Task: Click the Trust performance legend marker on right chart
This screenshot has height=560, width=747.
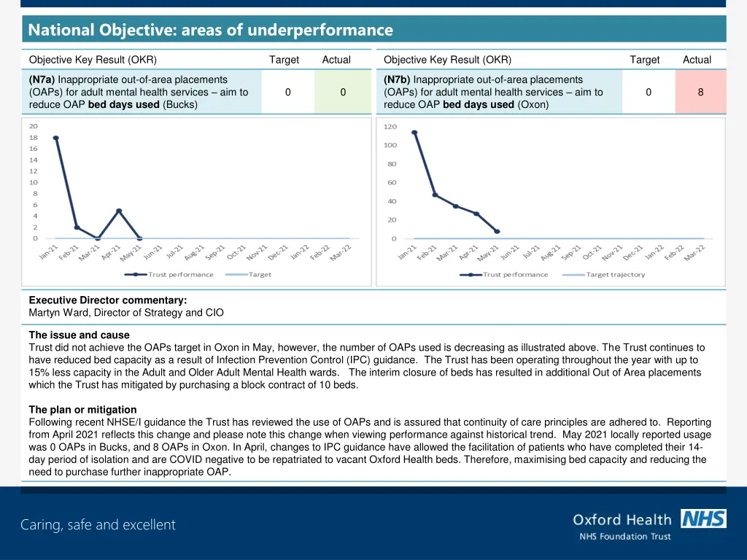Action: click(470, 274)
